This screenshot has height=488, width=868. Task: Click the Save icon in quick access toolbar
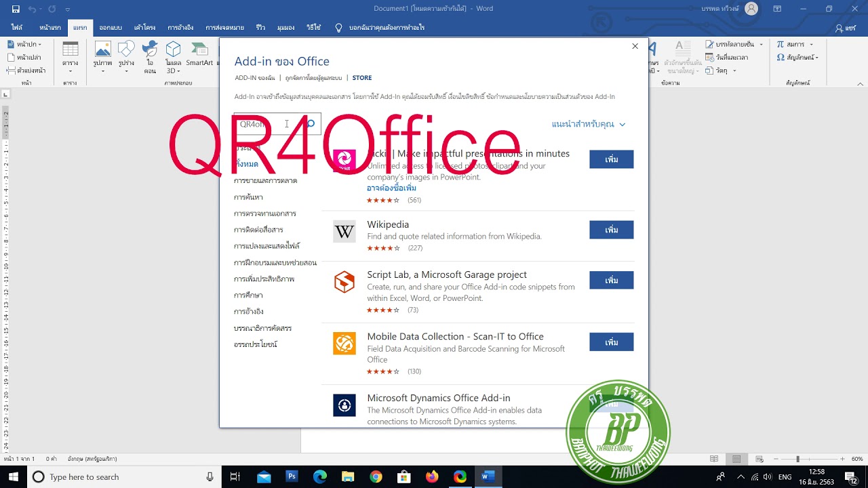click(x=15, y=9)
